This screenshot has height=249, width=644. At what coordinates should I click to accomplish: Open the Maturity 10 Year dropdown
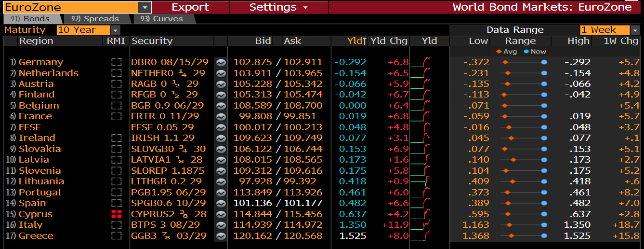click(x=116, y=30)
